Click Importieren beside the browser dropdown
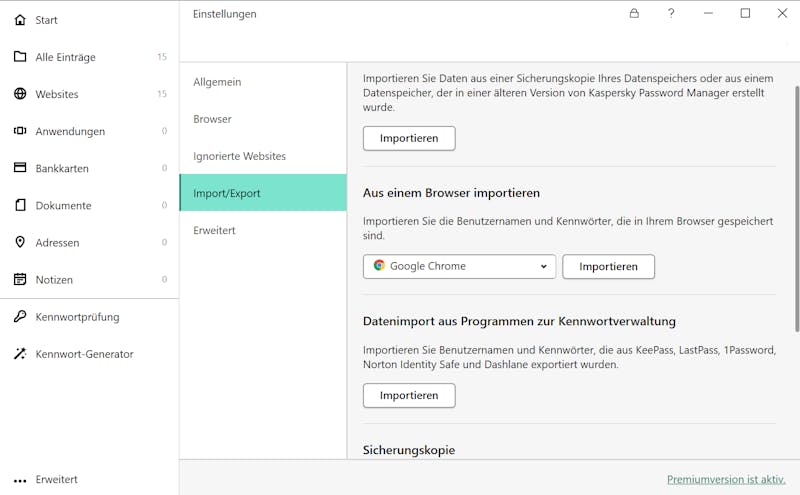Viewport: 800px width, 495px height. (608, 266)
